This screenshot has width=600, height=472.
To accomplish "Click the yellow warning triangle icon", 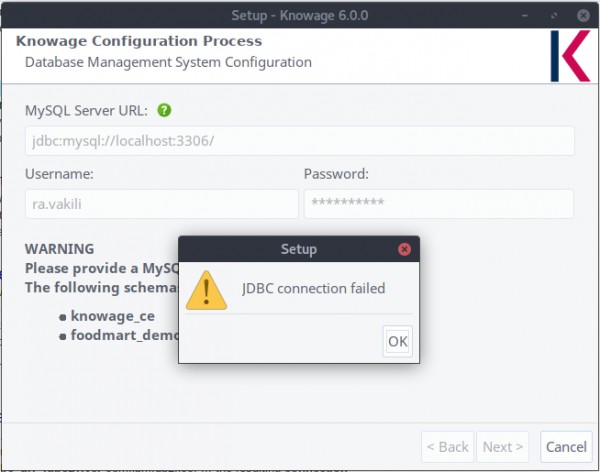I will tap(206, 289).
